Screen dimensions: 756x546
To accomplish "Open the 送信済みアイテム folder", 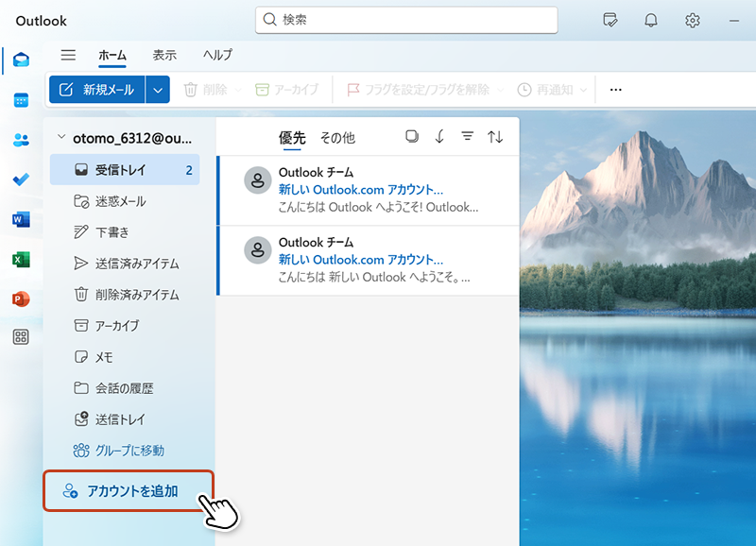I will (x=125, y=264).
